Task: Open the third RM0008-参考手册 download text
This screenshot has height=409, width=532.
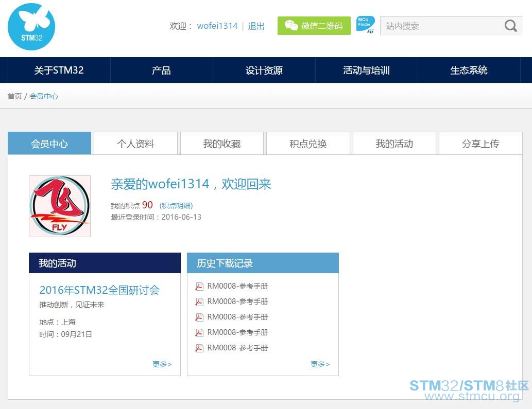Action: (237, 317)
